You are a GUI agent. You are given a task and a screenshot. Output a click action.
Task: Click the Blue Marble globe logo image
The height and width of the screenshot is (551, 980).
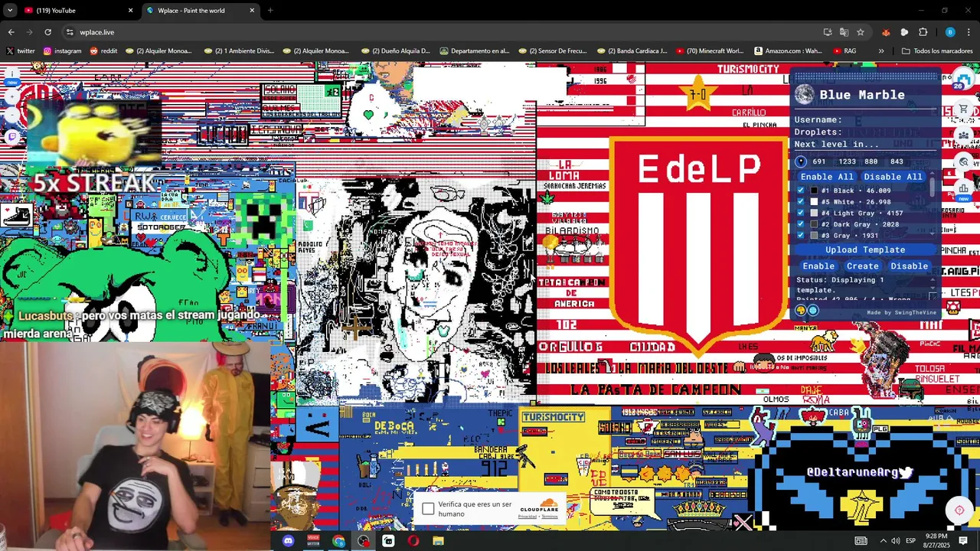(804, 95)
